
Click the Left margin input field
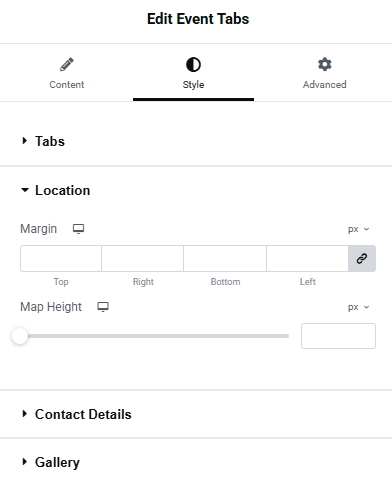click(x=308, y=258)
